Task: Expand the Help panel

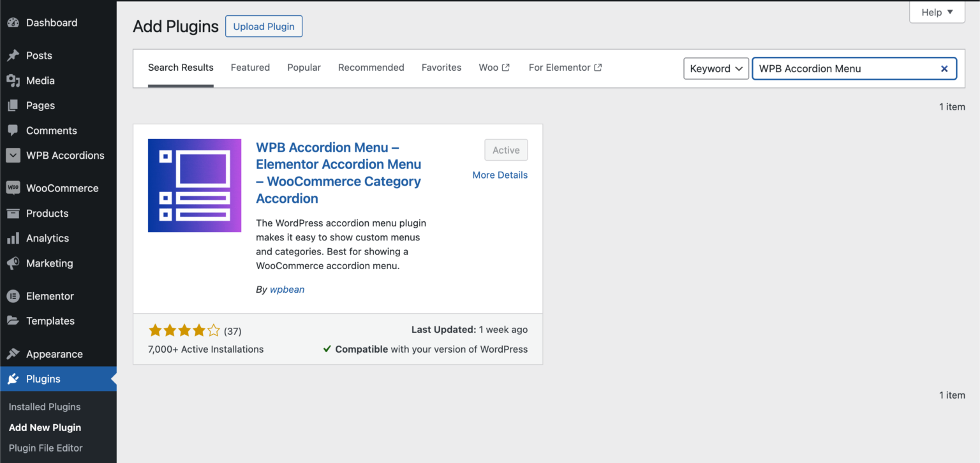Action: click(x=936, y=12)
